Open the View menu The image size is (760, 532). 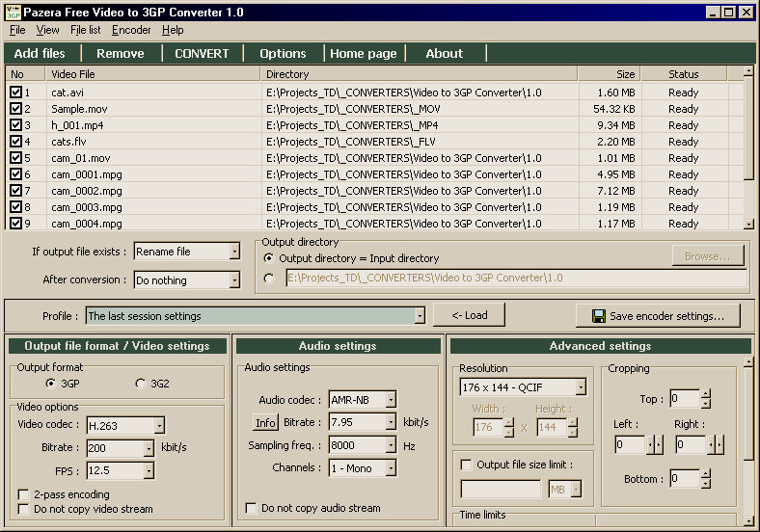(47, 30)
